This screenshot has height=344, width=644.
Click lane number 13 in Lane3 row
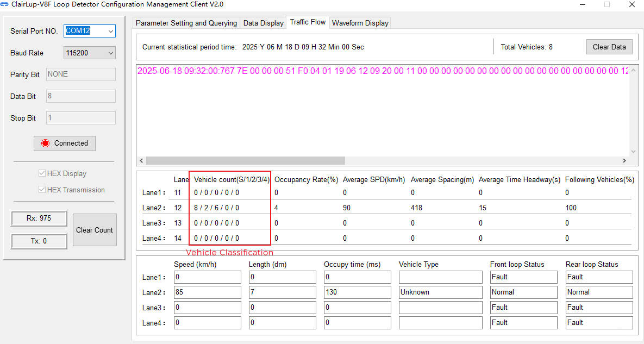pos(177,223)
